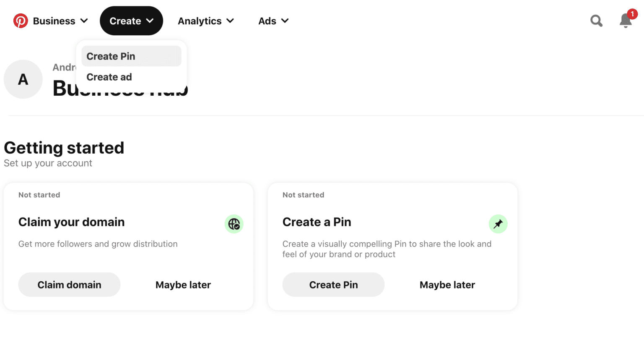Select the Claim your domain card
Image resolution: width=644 pixels, height=351 pixels.
point(129,246)
